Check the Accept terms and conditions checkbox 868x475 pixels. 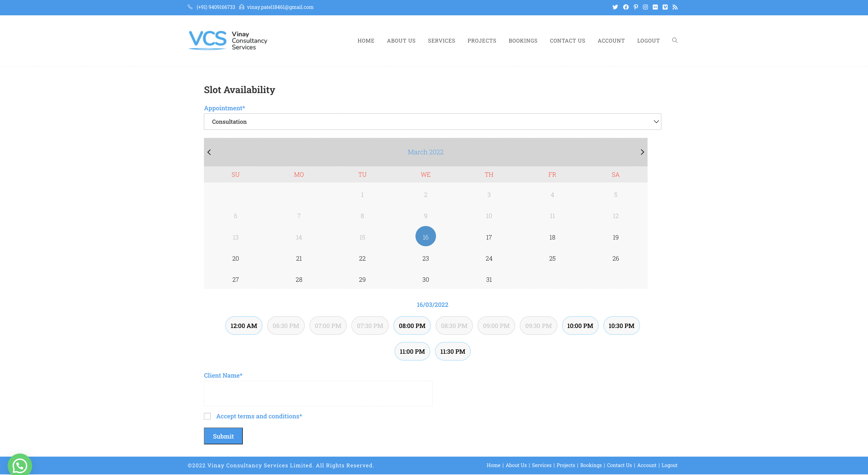click(x=207, y=416)
